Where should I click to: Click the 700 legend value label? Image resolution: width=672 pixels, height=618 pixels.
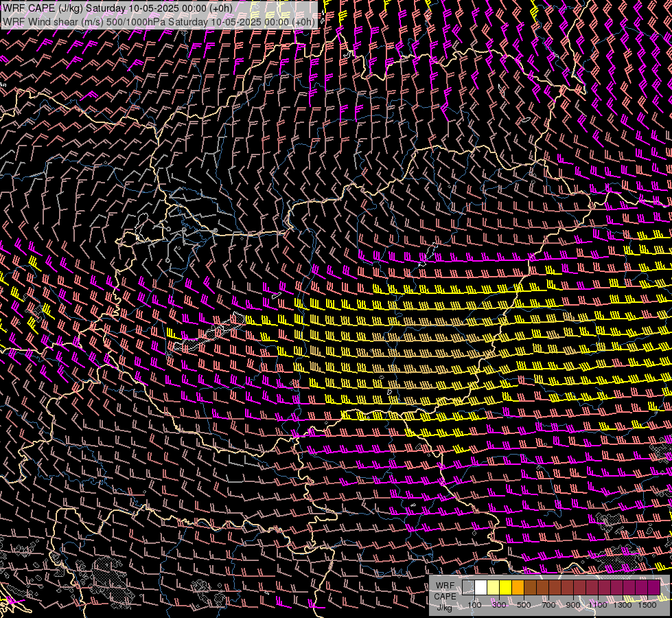point(549,605)
